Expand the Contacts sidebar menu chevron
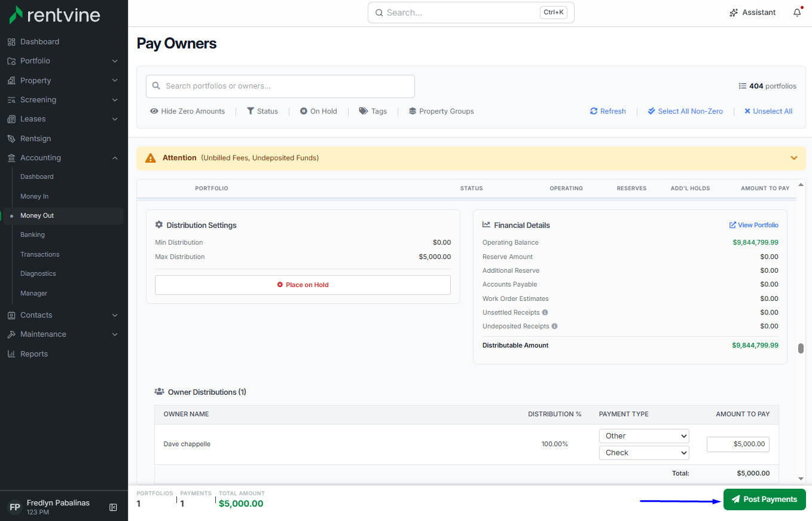The height and width of the screenshot is (521, 812). pos(115,315)
